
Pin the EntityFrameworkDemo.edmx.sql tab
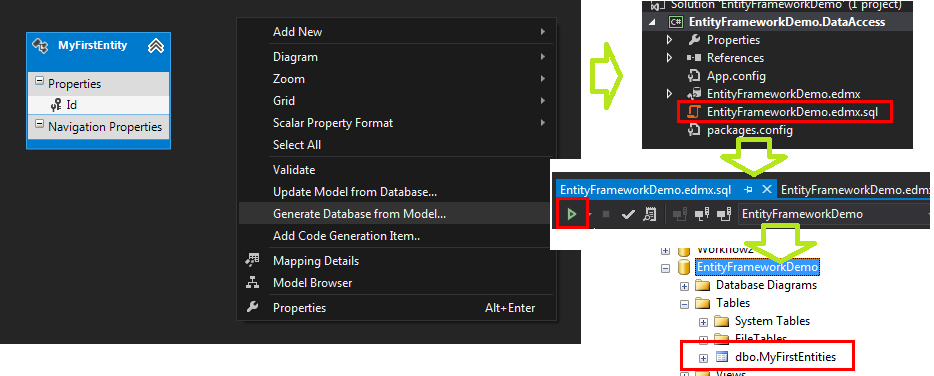pos(749,190)
